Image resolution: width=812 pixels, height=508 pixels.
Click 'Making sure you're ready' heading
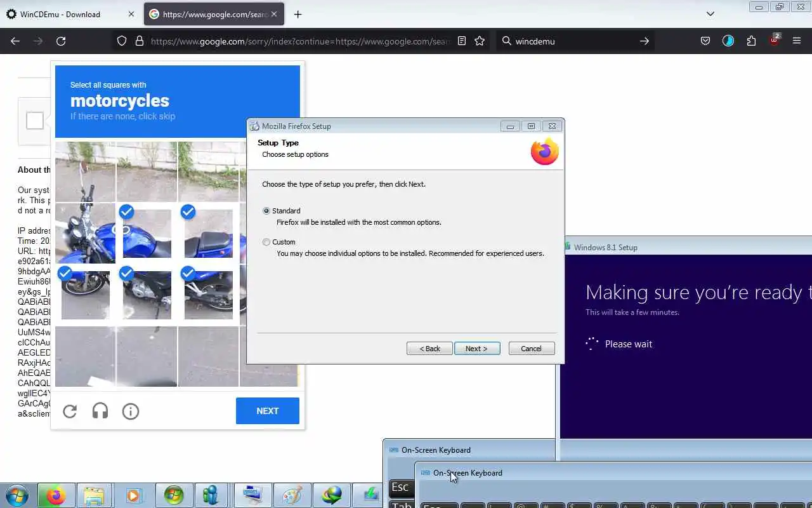tap(697, 292)
